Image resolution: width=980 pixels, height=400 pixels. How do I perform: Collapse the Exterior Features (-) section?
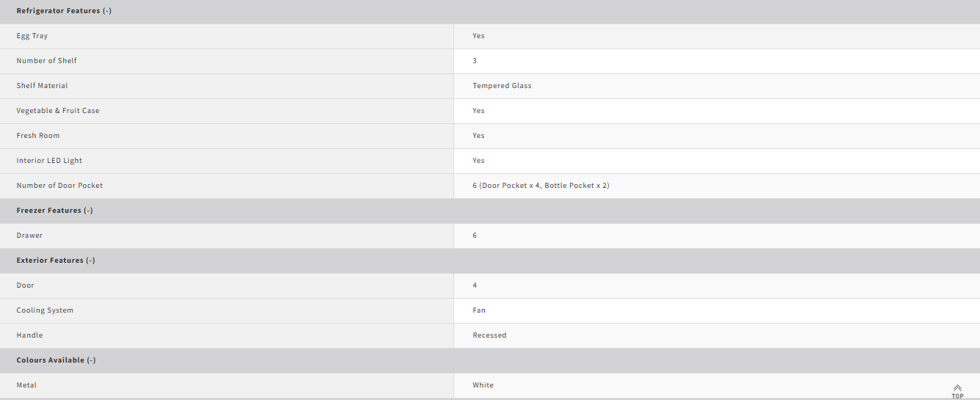point(56,261)
